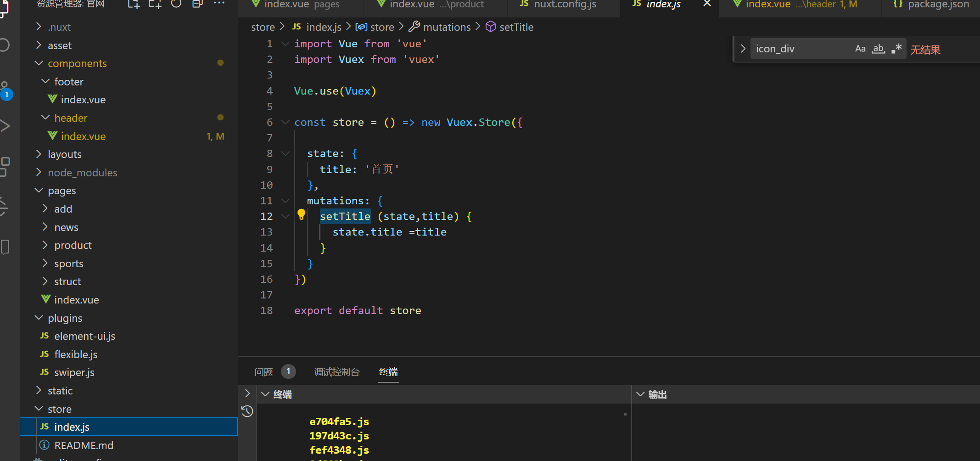The width and height of the screenshot is (980, 461).
Task: Open swiper.js file
Action: coord(74,372)
